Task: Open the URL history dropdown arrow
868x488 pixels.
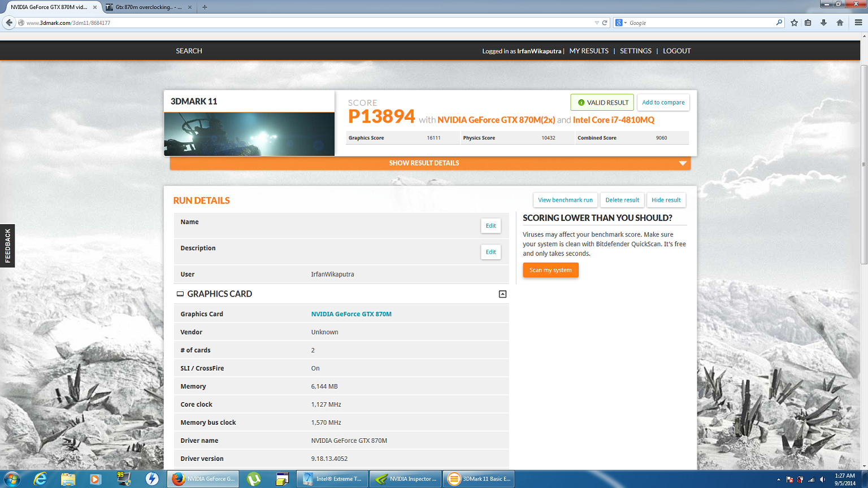Action: click(x=597, y=23)
